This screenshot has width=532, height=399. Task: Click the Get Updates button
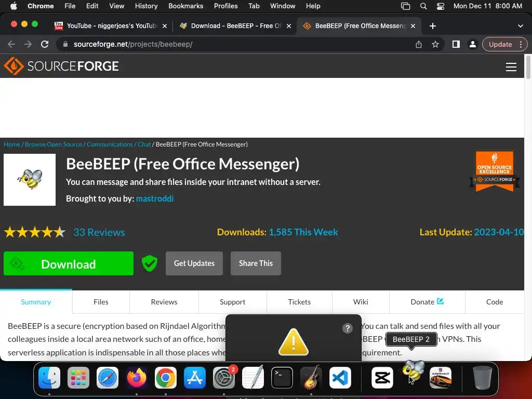(x=194, y=263)
